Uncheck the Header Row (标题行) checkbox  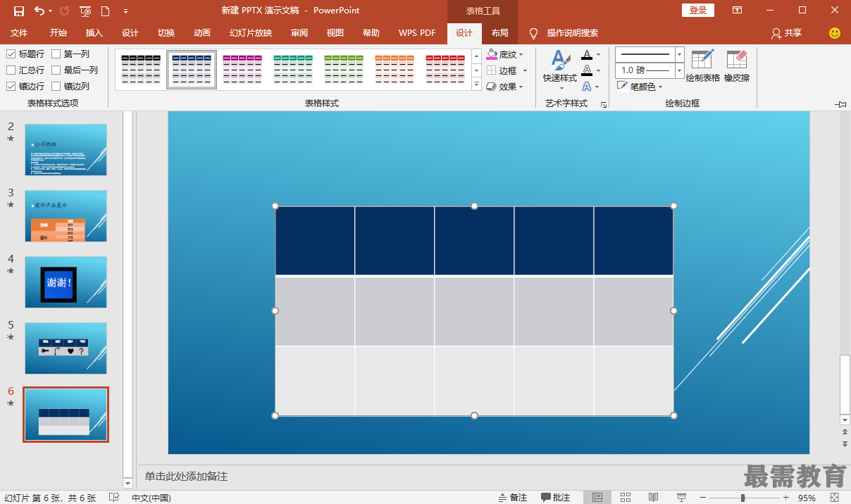click(x=11, y=54)
